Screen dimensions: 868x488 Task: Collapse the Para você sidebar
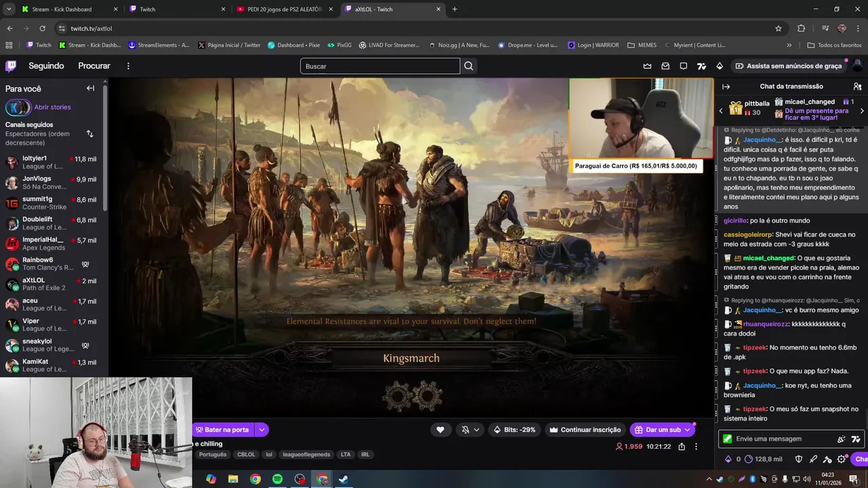90,88
